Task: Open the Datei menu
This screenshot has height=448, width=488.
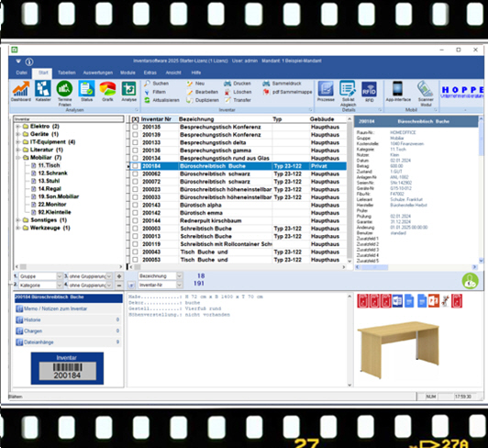Action: pyautogui.click(x=21, y=73)
